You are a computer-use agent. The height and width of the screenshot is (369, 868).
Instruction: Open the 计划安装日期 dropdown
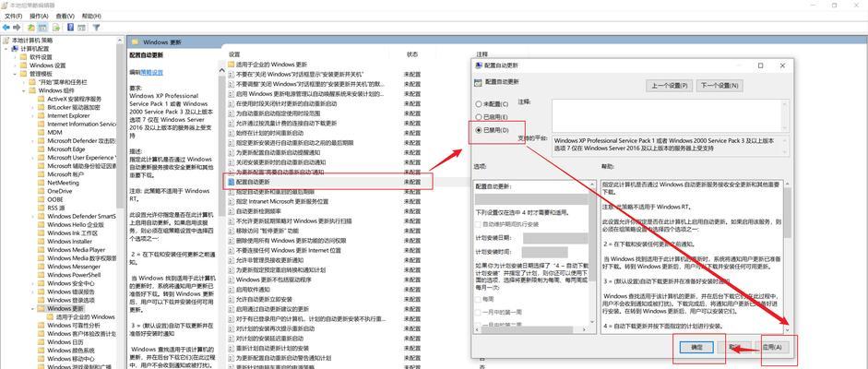pyautogui.click(x=555, y=238)
